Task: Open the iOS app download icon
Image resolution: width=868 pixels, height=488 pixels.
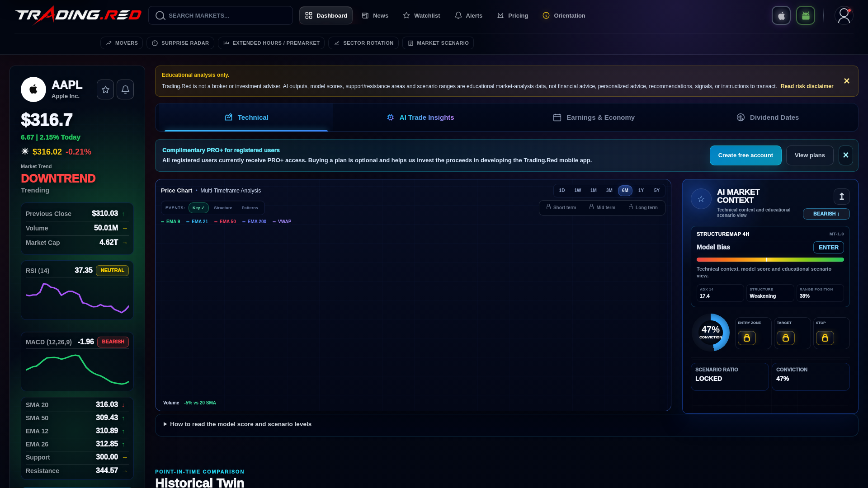Action: (x=781, y=15)
